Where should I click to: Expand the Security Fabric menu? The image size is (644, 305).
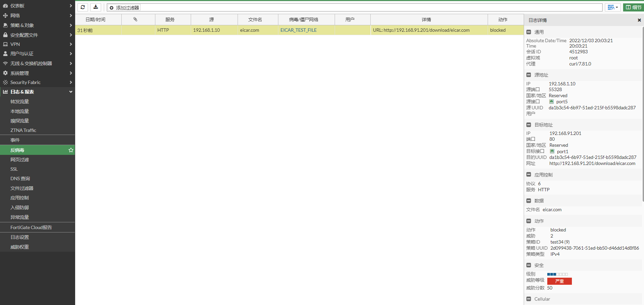click(37, 82)
